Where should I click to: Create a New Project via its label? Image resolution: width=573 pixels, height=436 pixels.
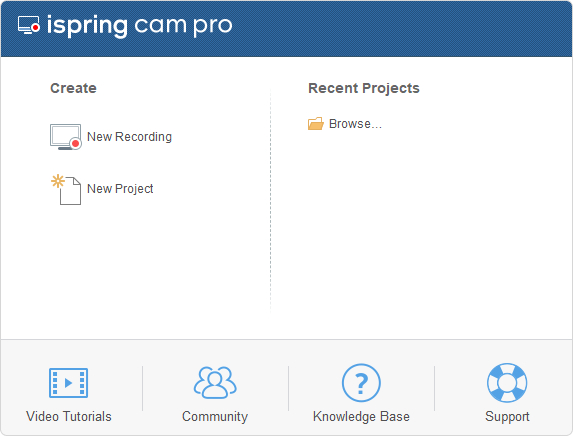tap(120, 189)
